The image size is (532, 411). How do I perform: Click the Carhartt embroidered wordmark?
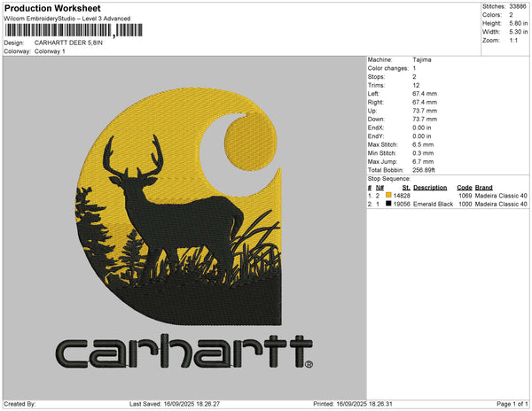tap(182, 352)
